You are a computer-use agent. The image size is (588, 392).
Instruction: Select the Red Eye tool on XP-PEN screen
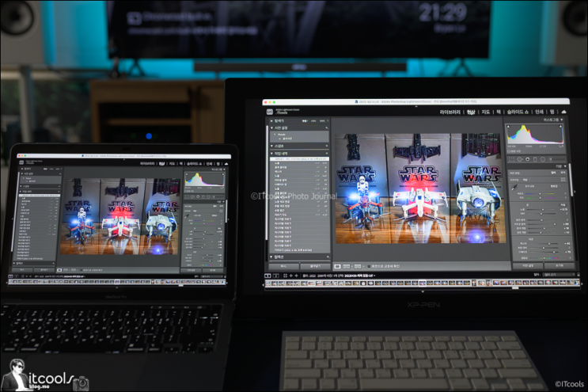click(528, 159)
